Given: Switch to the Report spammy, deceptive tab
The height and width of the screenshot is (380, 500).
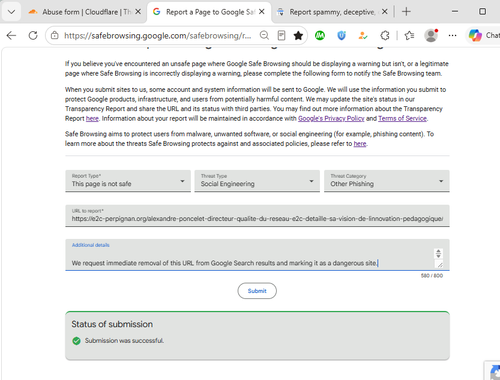Looking at the screenshot, I should (x=332, y=12).
